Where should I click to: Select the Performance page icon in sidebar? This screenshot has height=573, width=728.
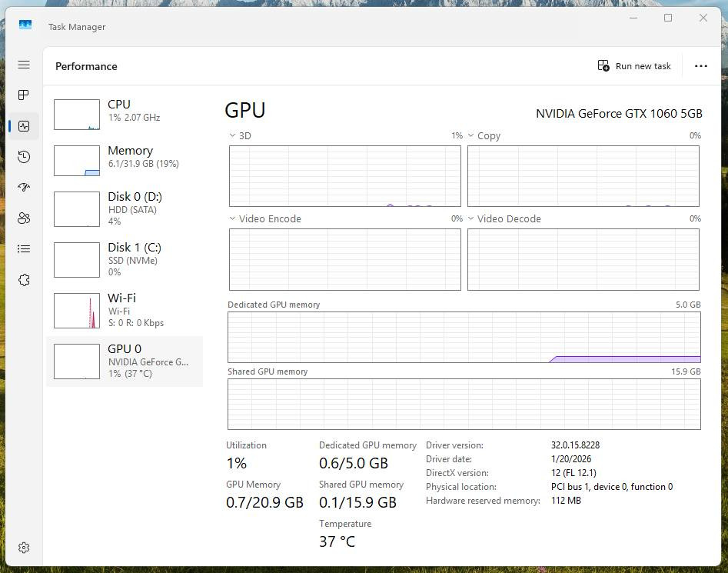click(24, 126)
